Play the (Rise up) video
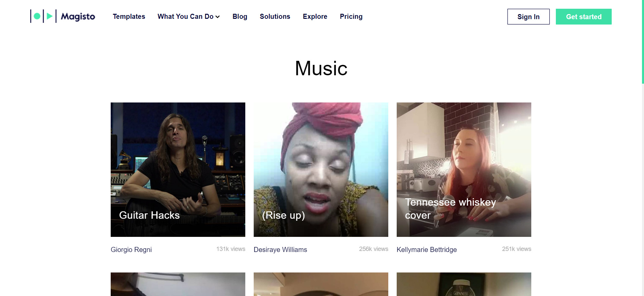This screenshot has height=296, width=644. [321, 169]
